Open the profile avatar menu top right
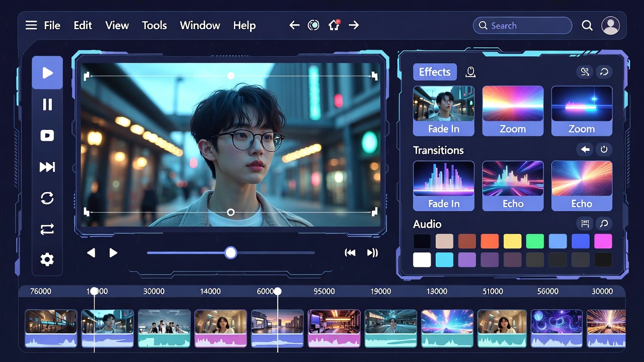Image resolution: width=644 pixels, height=362 pixels. (610, 25)
